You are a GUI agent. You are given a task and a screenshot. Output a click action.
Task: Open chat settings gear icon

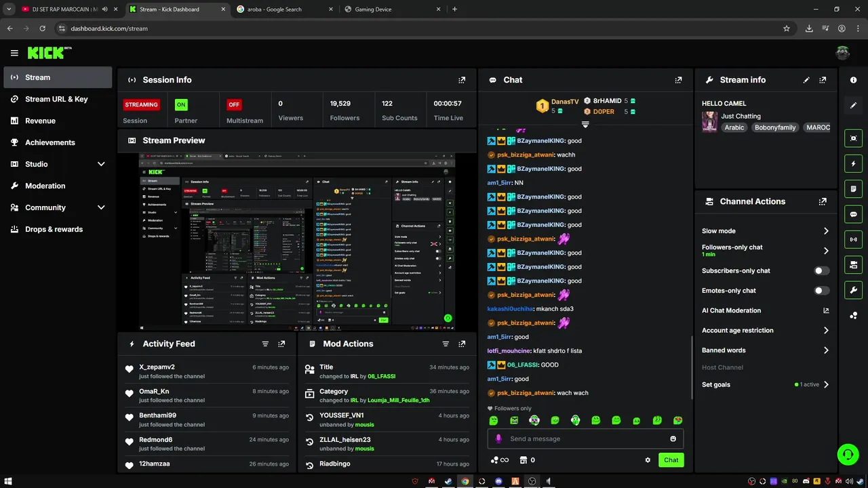[648, 460]
